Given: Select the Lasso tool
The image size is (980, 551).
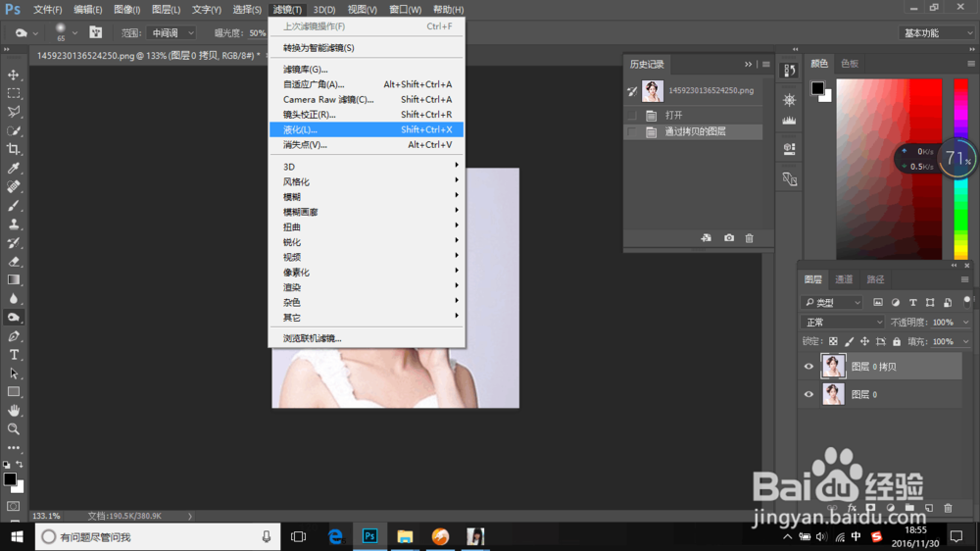Looking at the screenshot, I should tap(13, 112).
